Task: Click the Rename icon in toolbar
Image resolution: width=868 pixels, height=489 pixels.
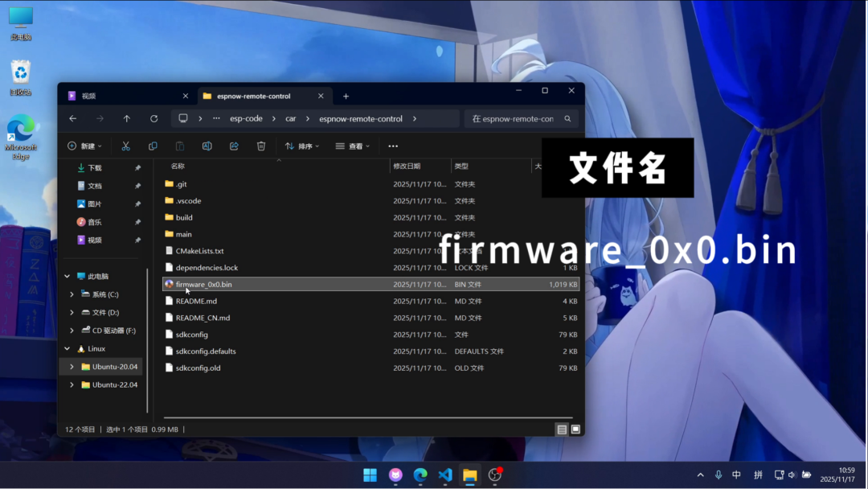Action: tap(207, 146)
